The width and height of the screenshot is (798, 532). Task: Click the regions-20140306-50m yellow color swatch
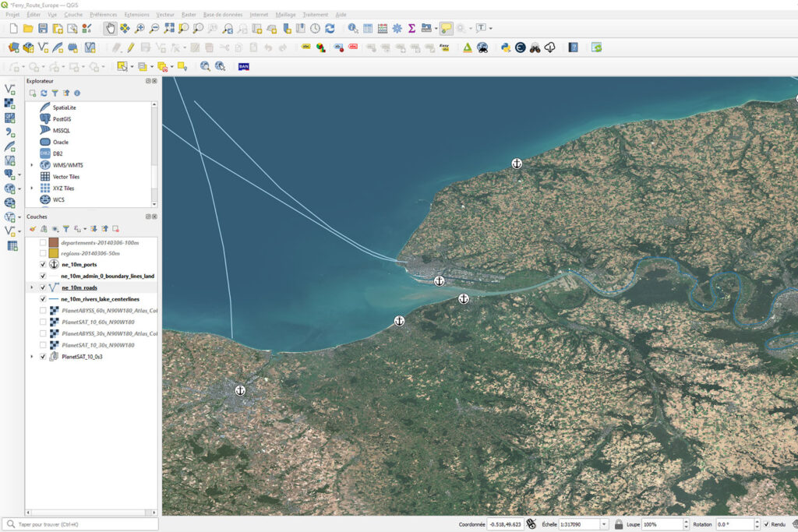[54, 254]
